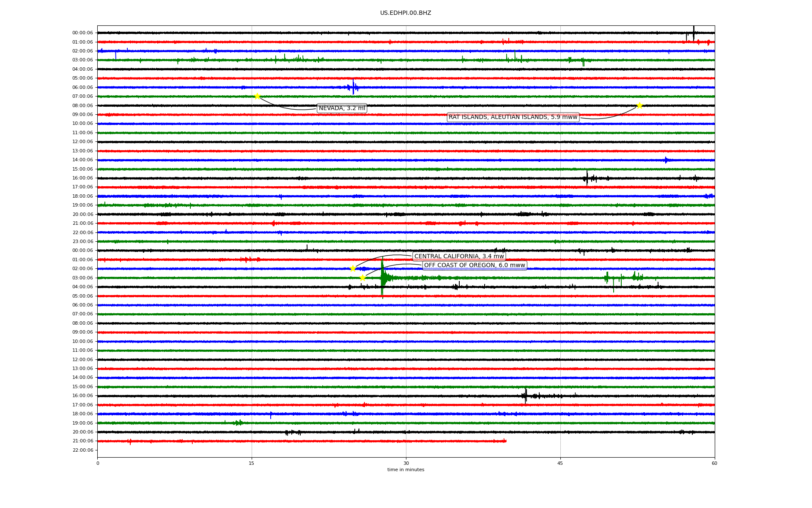812x508 pixels.
Task: Click the Rat Islands earthquake star marker
Action: (x=639, y=105)
